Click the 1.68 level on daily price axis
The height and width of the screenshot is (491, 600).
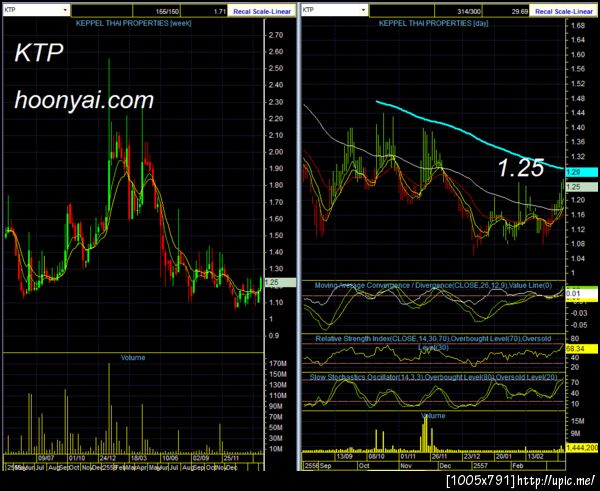coord(578,26)
